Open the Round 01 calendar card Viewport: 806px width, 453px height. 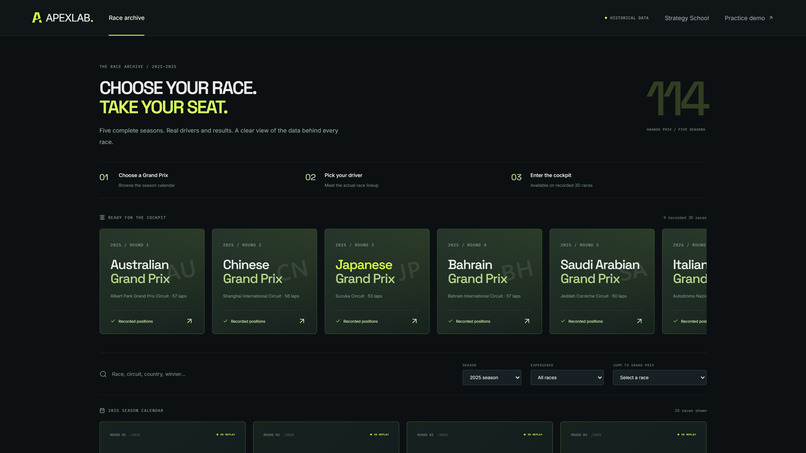pos(172,437)
